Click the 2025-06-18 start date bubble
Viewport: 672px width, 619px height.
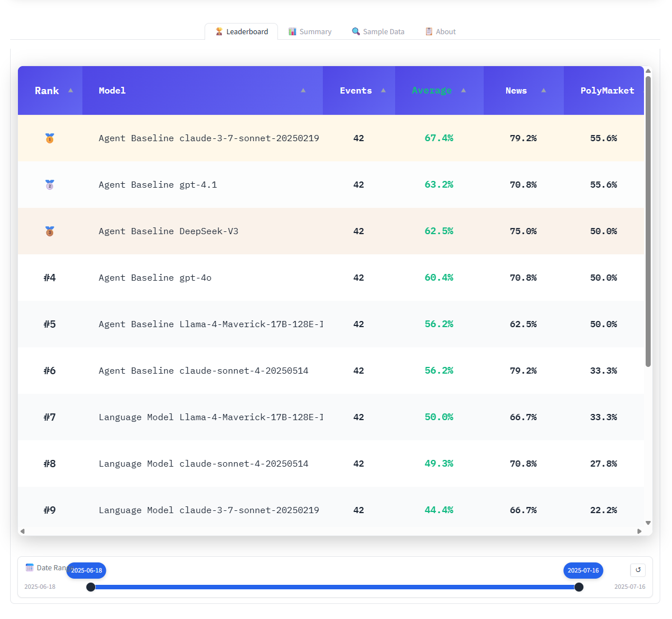pos(86,570)
